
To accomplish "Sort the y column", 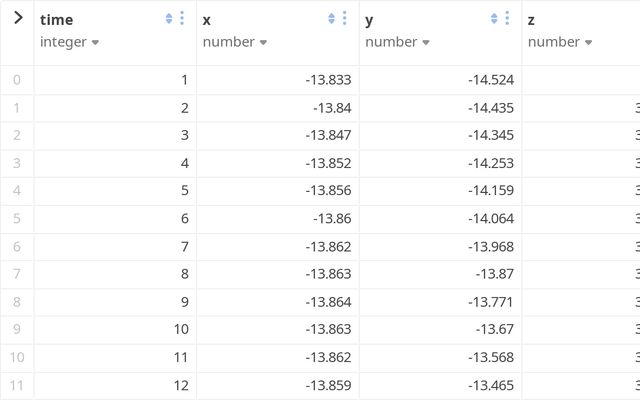I will [494, 19].
